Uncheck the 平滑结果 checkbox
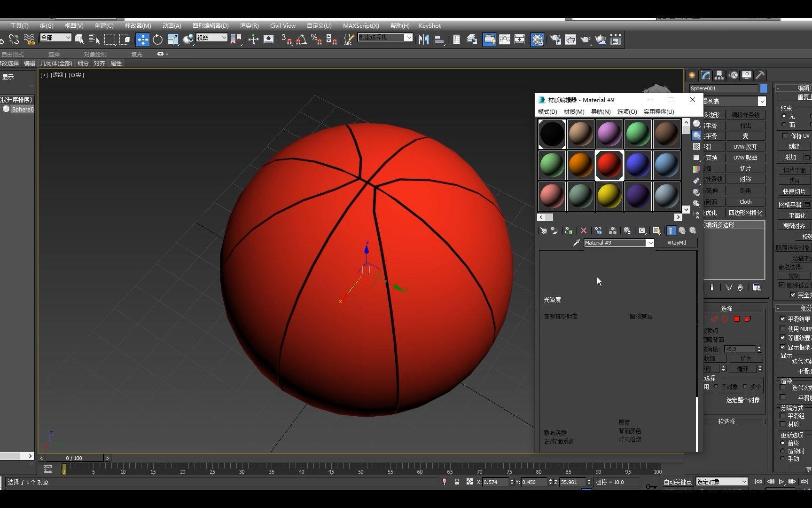This screenshot has width=812, height=508. (782, 318)
